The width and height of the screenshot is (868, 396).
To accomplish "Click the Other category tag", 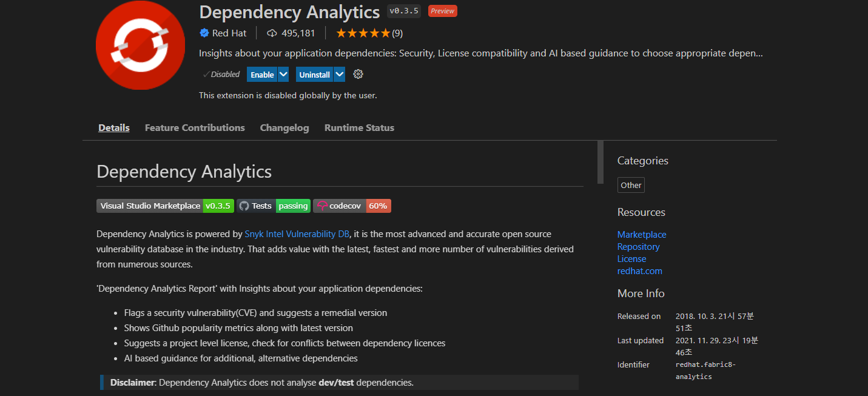I will [x=631, y=185].
